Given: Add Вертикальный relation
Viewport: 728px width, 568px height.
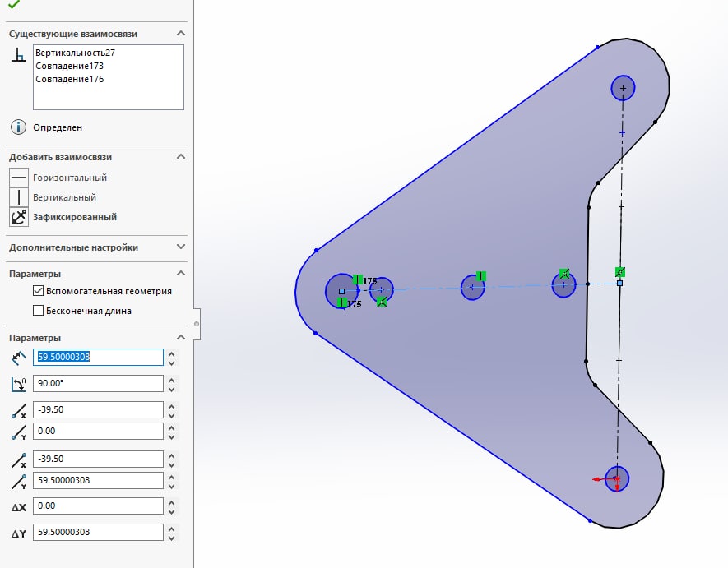Looking at the screenshot, I should (x=64, y=197).
